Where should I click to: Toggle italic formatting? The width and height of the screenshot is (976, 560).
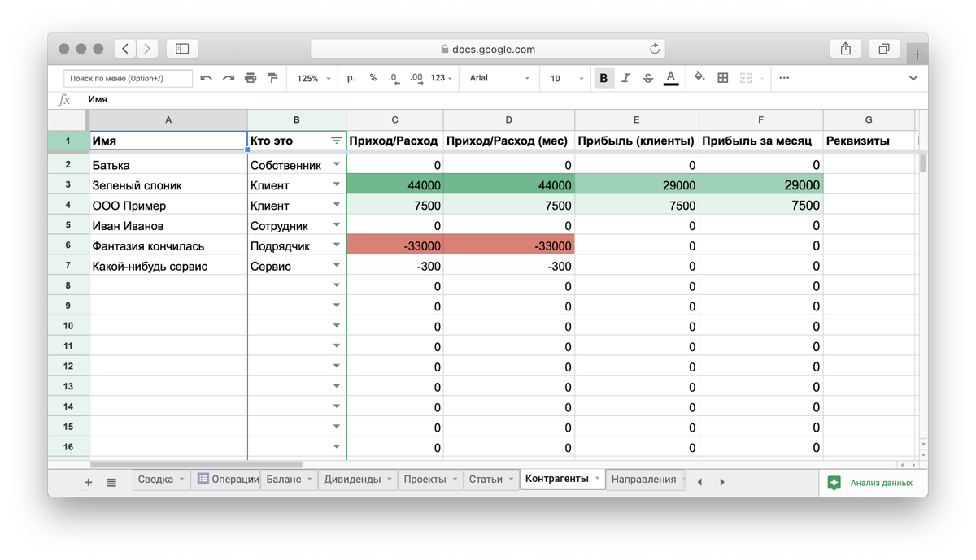(625, 78)
